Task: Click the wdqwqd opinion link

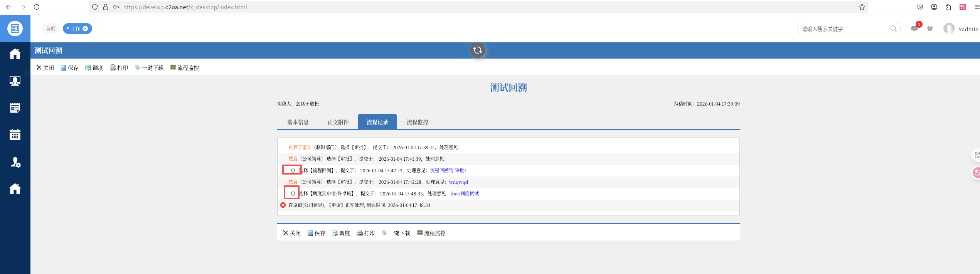Action: click(458, 182)
